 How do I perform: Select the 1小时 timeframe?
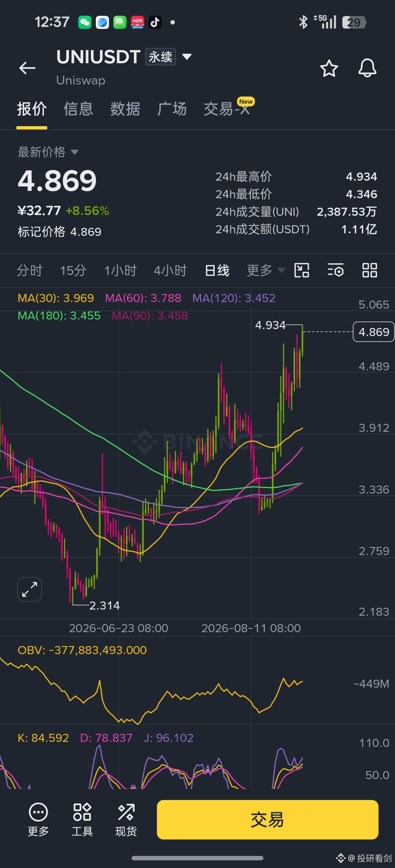[120, 271]
